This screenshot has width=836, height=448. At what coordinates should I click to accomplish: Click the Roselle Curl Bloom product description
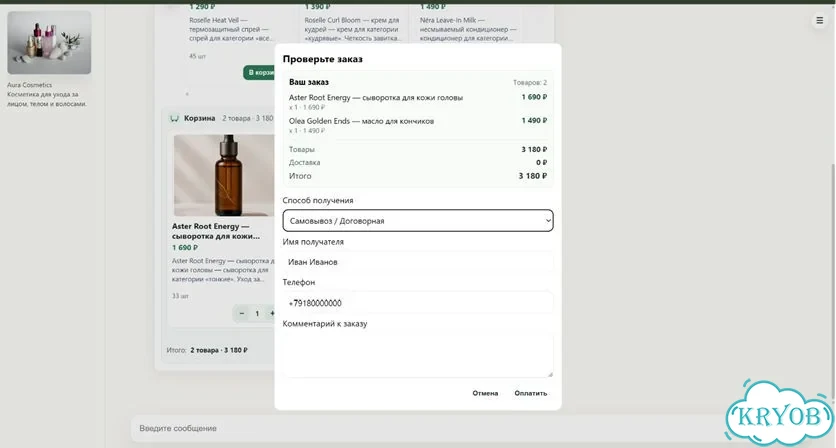[352, 29]
